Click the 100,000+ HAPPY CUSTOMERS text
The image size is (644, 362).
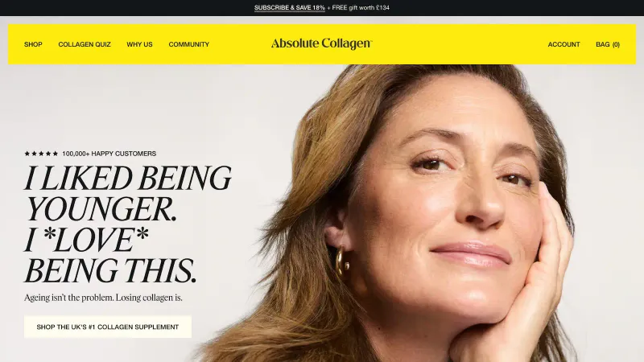pos(109,154)
